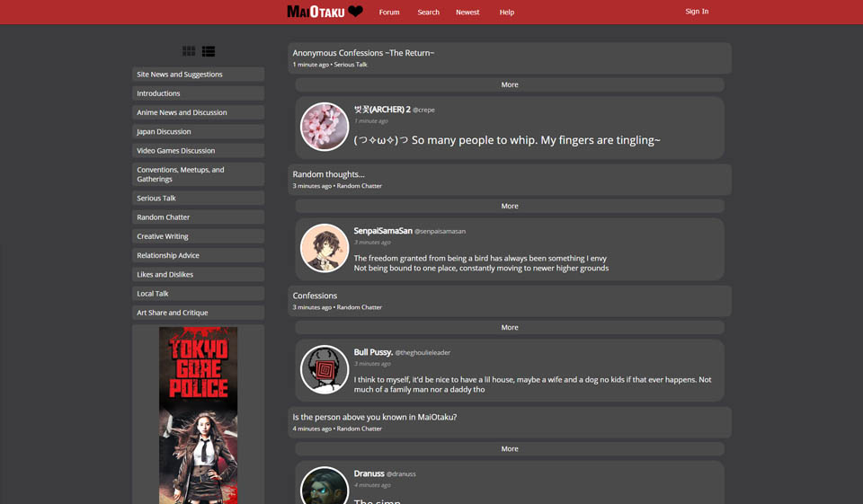
Task: Switch to grid view layout
Action: [x=189, y=52]
